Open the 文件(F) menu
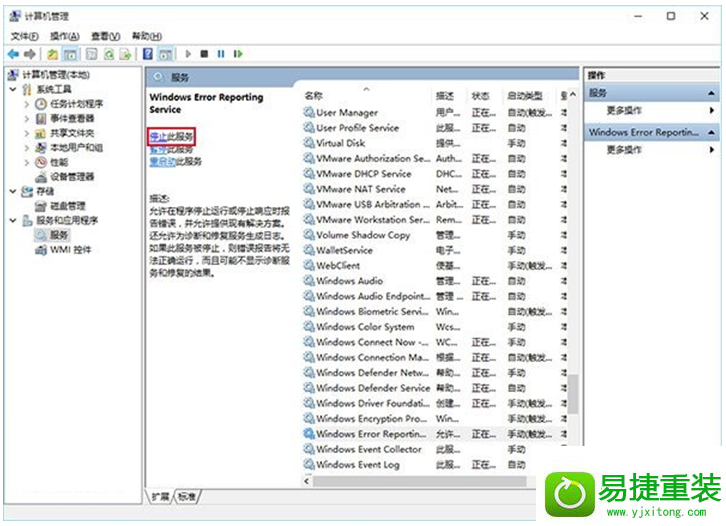Viewport: 726px width, 526px height. pos(24,36)
